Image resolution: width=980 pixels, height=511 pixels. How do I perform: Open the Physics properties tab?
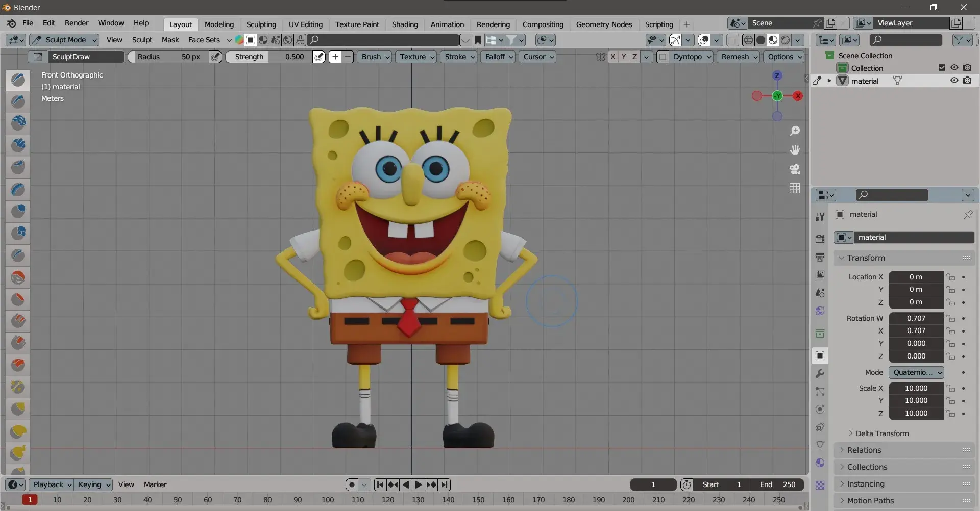[x=820, y=409]
